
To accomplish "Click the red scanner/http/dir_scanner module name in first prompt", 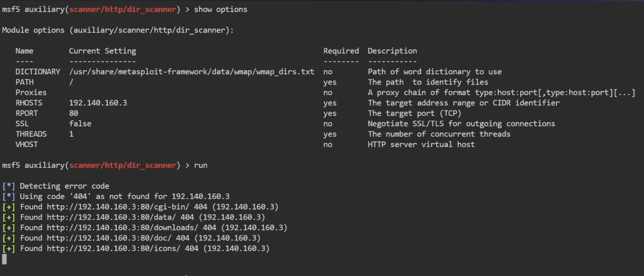I will (x=122, y=10).
